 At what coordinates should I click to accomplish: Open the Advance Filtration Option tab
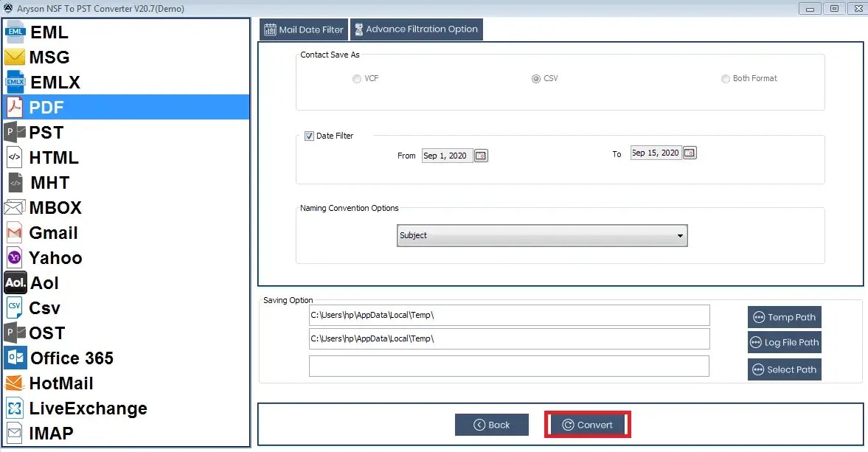point(416,29)
